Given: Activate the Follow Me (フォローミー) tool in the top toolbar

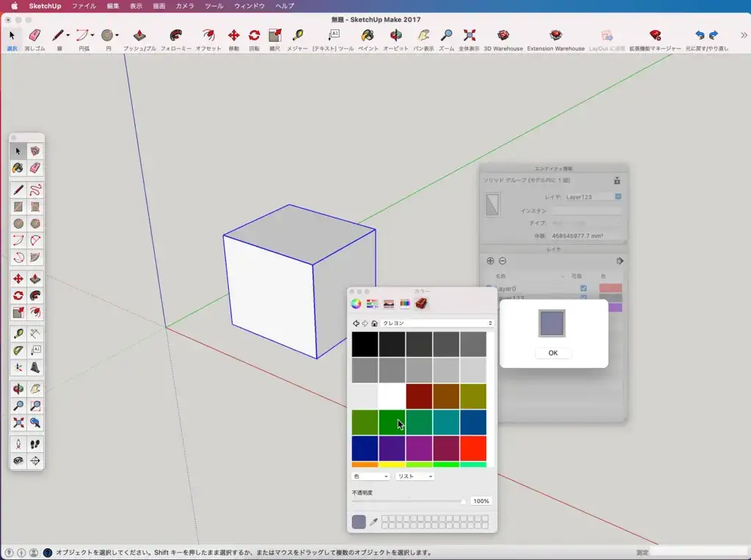Looking at the screenshot, I should [x=176, y=40].
